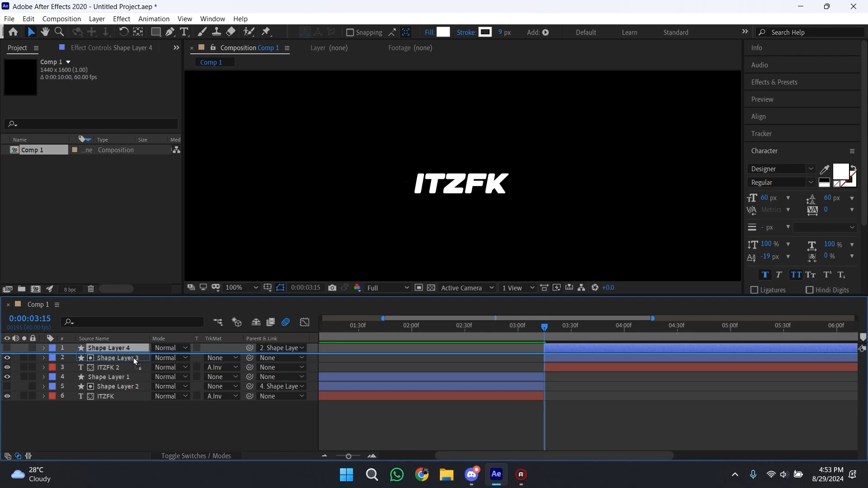
Task: Open the Effects & Presets panel
Action: (x=774, y=82)
